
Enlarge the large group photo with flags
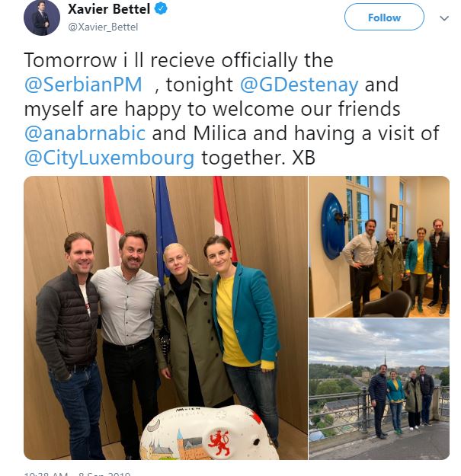click(x=165, y=318)
